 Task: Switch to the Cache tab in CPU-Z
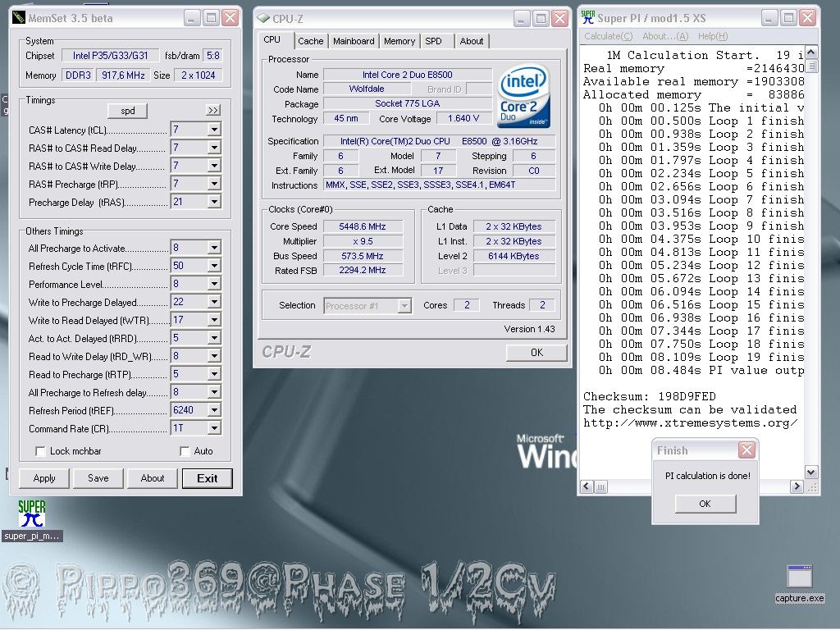[311, 41]
